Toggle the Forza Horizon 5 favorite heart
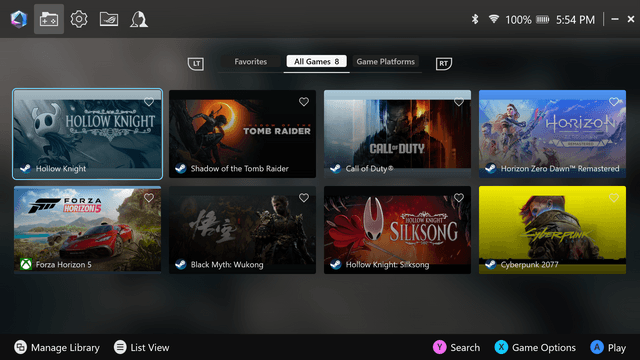Image resolution: width=640 pixels, height=360 pixels. pyautogui.click(x=149, y=198)
